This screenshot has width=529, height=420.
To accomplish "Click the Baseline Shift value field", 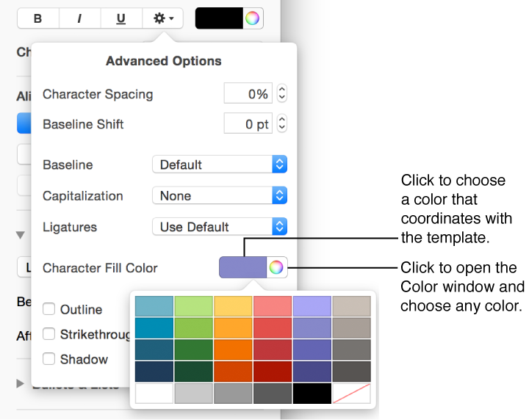I will coord(248,123).
